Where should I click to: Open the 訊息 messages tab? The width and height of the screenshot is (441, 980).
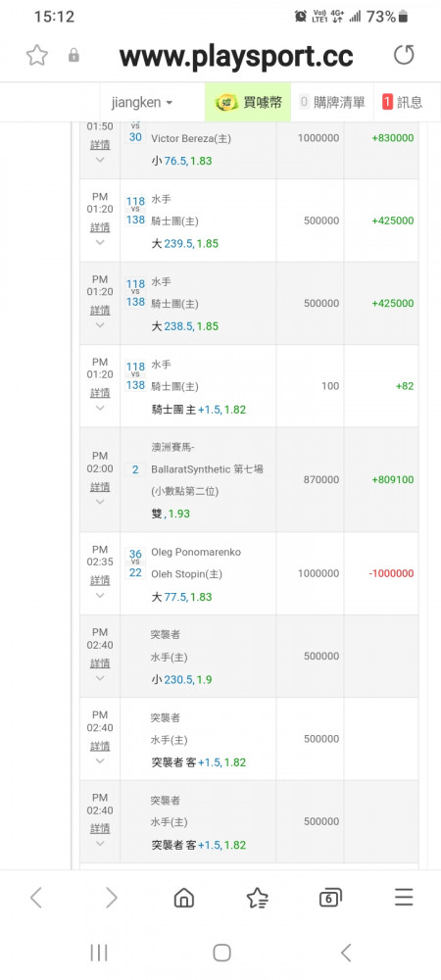click(402, 102)
